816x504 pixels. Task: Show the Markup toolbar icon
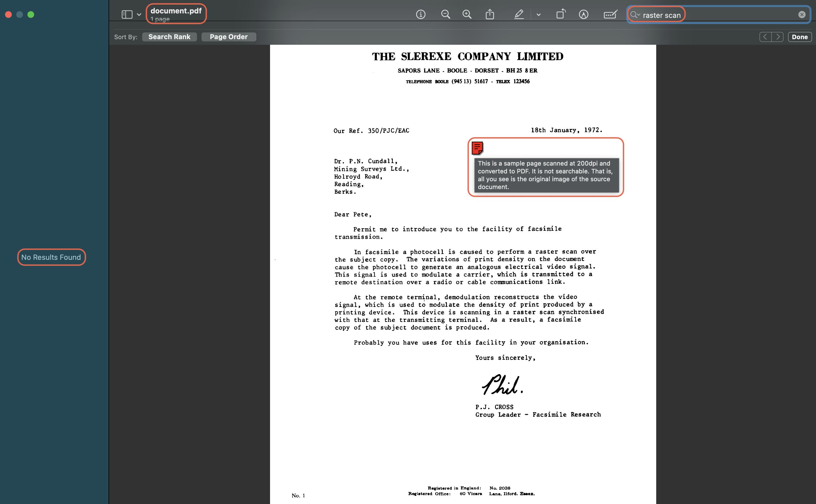[x=583, y=14]
